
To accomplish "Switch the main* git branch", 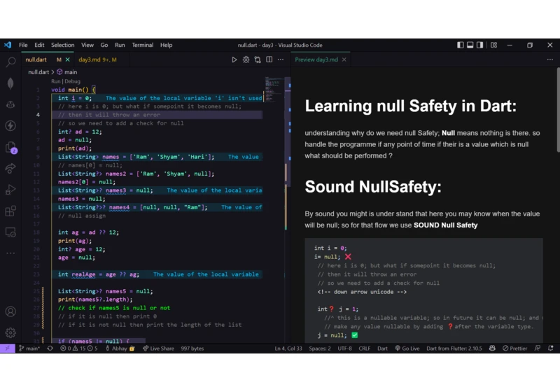I will click(x=29, y=349).
